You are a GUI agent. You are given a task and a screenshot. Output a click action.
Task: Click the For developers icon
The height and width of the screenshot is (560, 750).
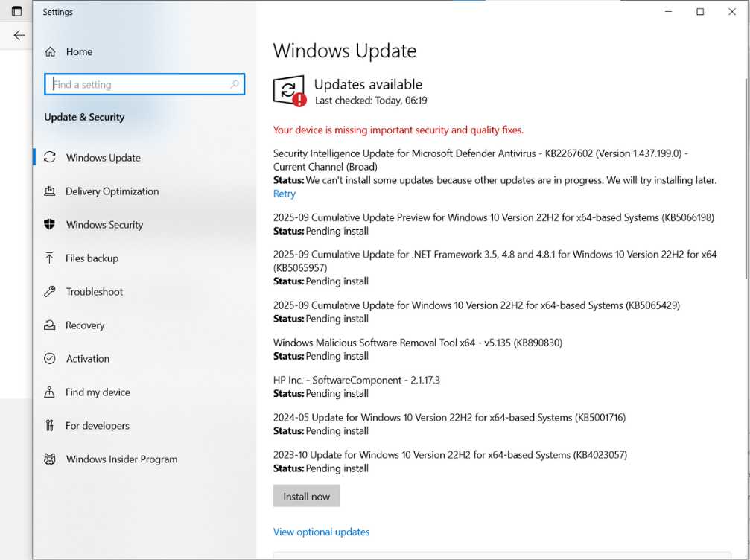click(50, 426)
